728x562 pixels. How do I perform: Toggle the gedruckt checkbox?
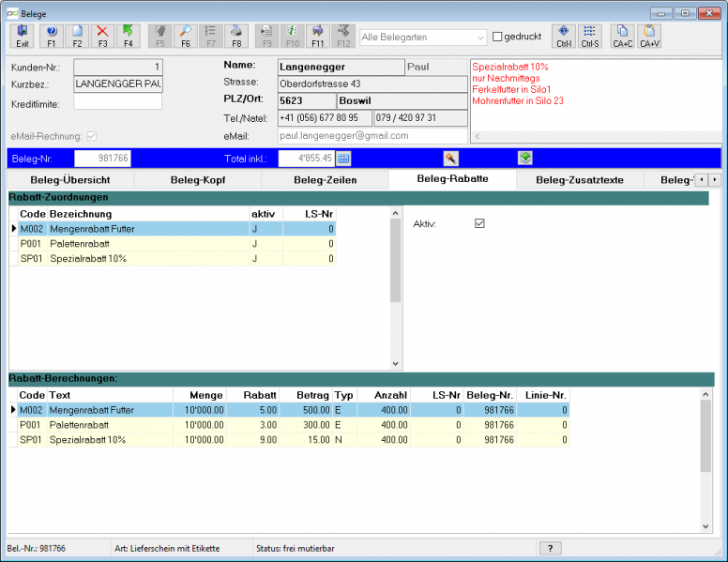point(497,37)
